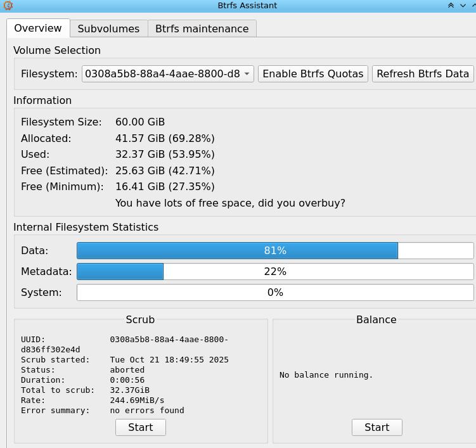
Task: Open the Subvolumes tab
Action: coord(108,29)
